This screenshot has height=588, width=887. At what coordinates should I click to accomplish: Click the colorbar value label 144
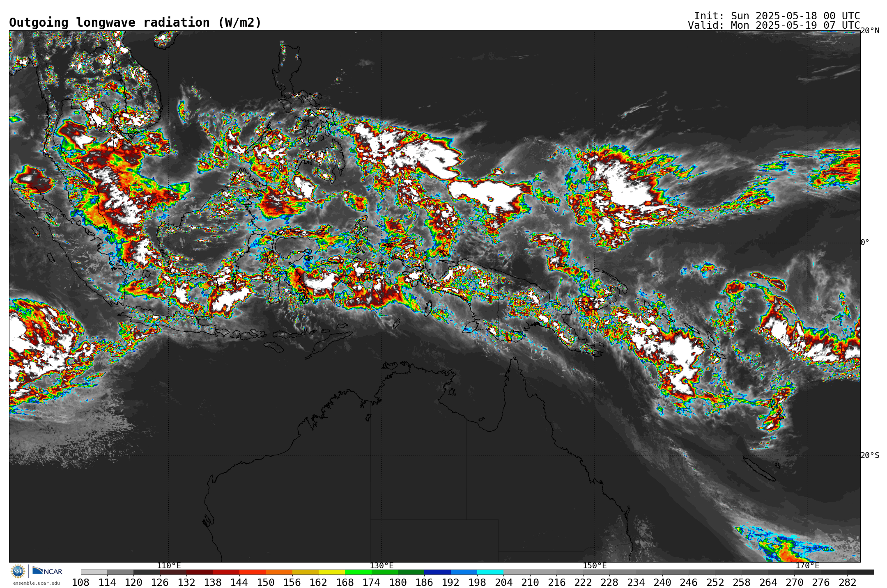click(239, 582)
